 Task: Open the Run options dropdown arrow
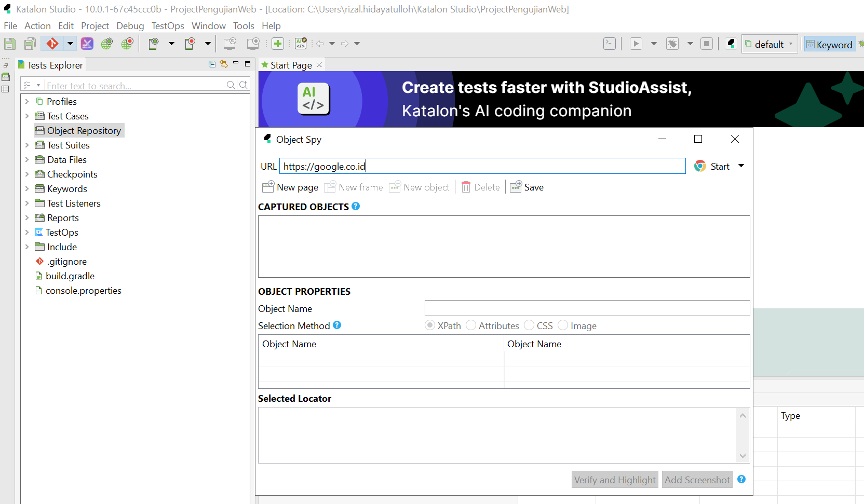[654, 44]
